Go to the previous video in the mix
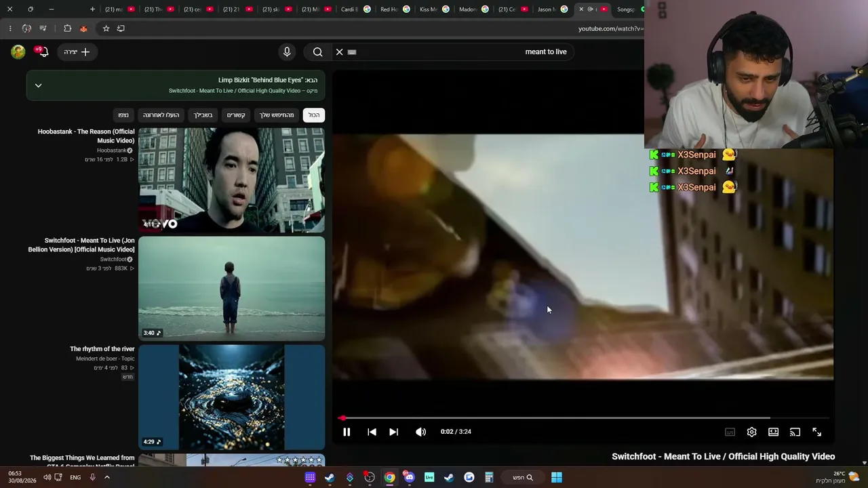This screenshot has width=868, height=488. (372, 432)
